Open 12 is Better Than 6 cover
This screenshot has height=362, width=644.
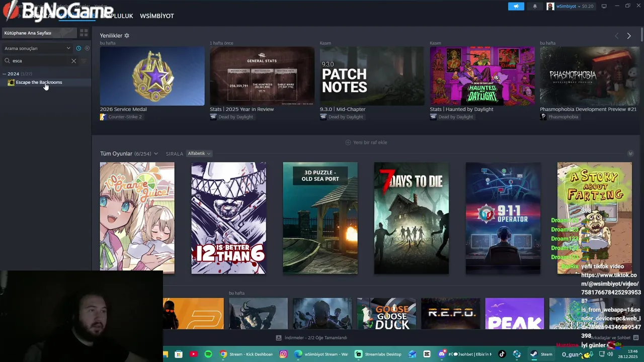(229, 218)
